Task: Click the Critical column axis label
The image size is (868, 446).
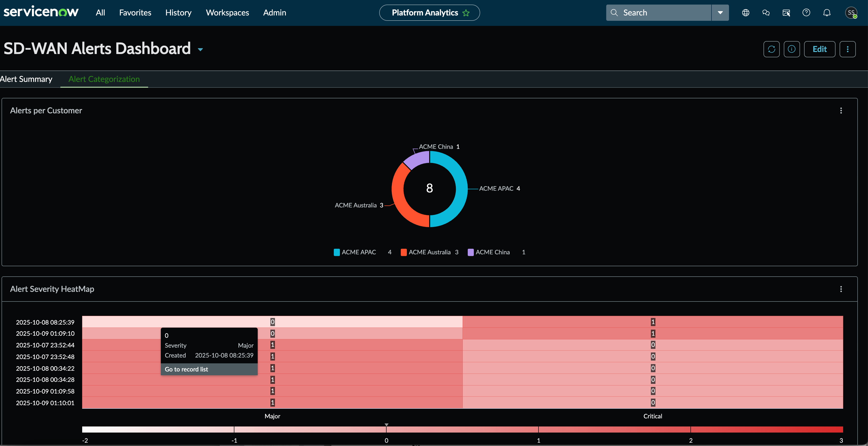Action: (653, 416)
